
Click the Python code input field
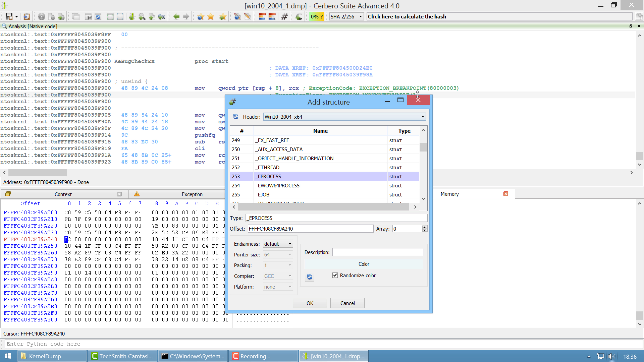coord(324,344)
